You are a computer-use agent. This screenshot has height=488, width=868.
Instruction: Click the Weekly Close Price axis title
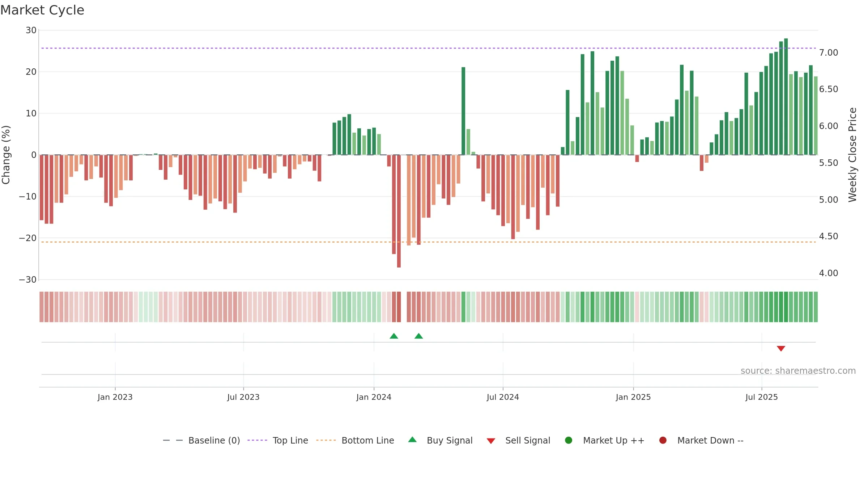click(x=852, y=155)
